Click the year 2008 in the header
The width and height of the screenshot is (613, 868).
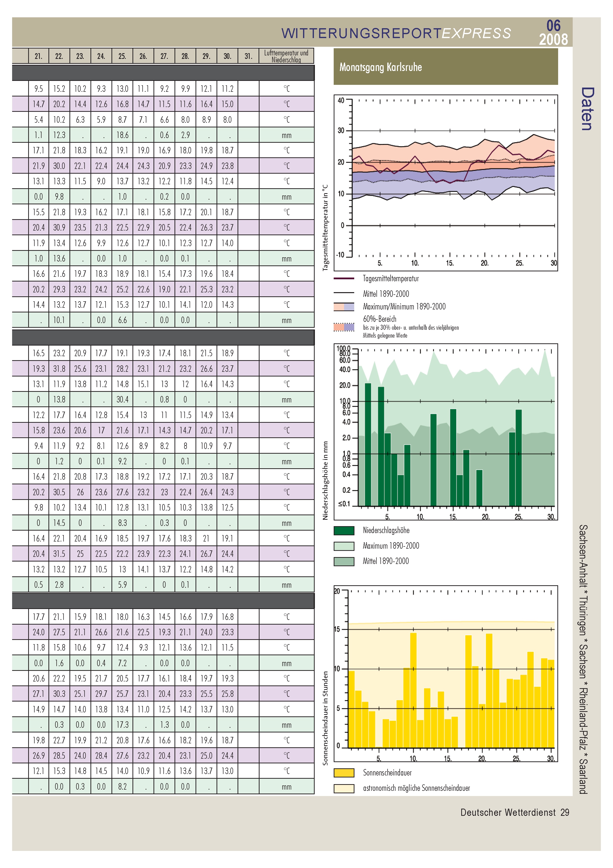tap(553, 39)
